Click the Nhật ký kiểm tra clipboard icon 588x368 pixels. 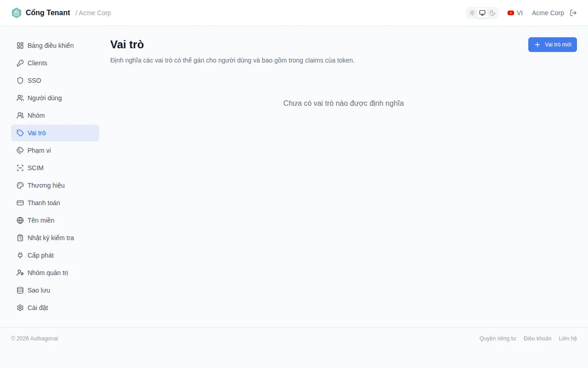20,238
